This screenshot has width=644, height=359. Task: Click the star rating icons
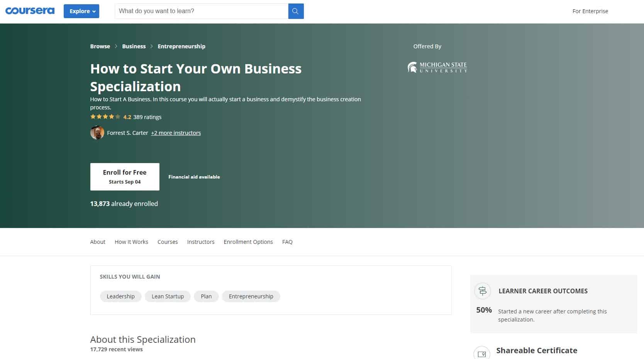pos(105,117)
